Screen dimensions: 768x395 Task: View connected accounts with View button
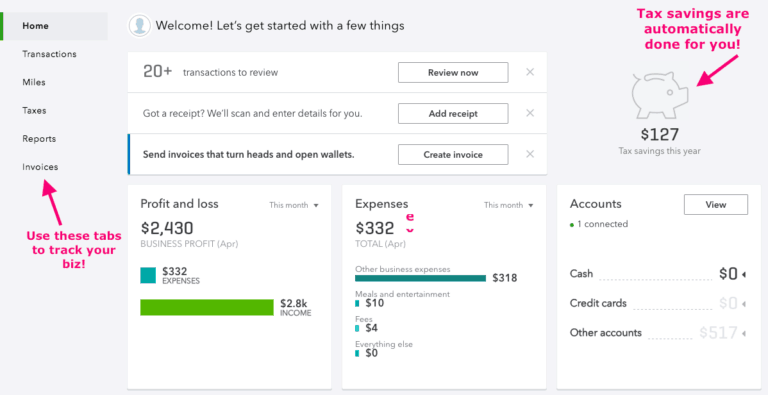click(716, 205)
